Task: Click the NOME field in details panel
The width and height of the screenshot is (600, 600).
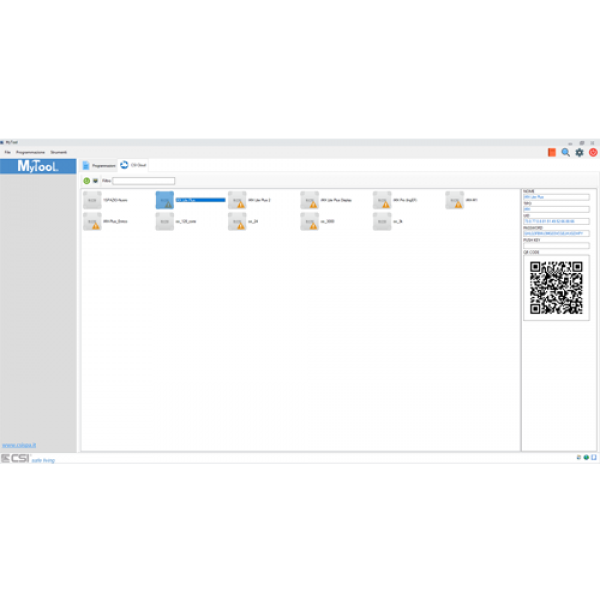Action: click(556, 197)
